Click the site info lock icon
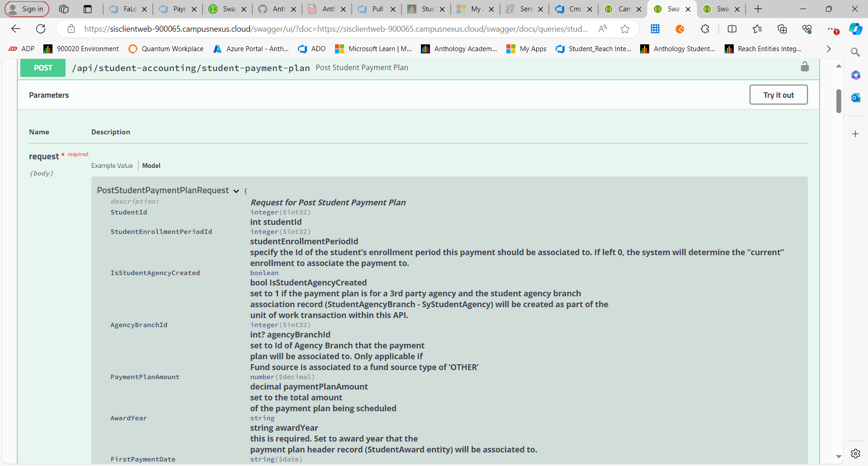Viewport: 868px width, 466px height. tap(71, 29)
